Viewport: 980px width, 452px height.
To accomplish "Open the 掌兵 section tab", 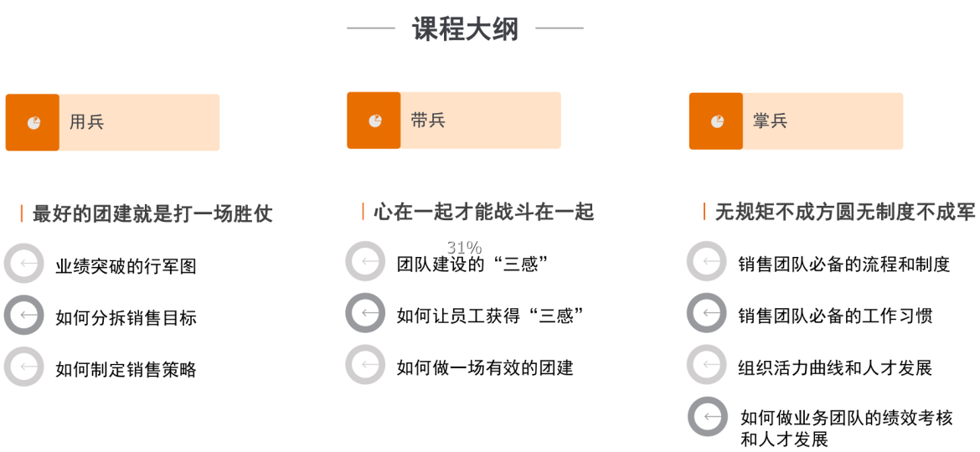I will pyautogui.click(x=796, y=121).
